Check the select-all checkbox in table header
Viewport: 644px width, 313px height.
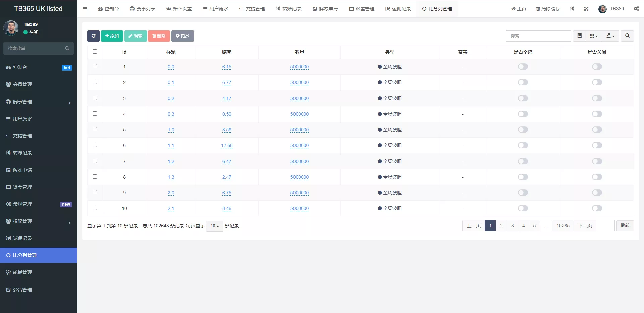[95, 52]
